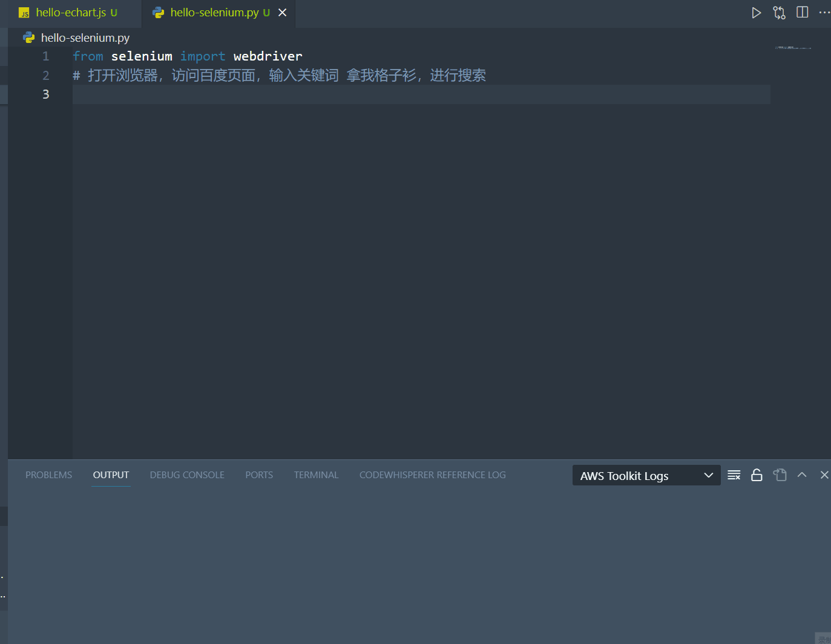831x644 pixels.
Task: Open editor More Actions ellipsis menu
Action: click(x=824, y=13)
